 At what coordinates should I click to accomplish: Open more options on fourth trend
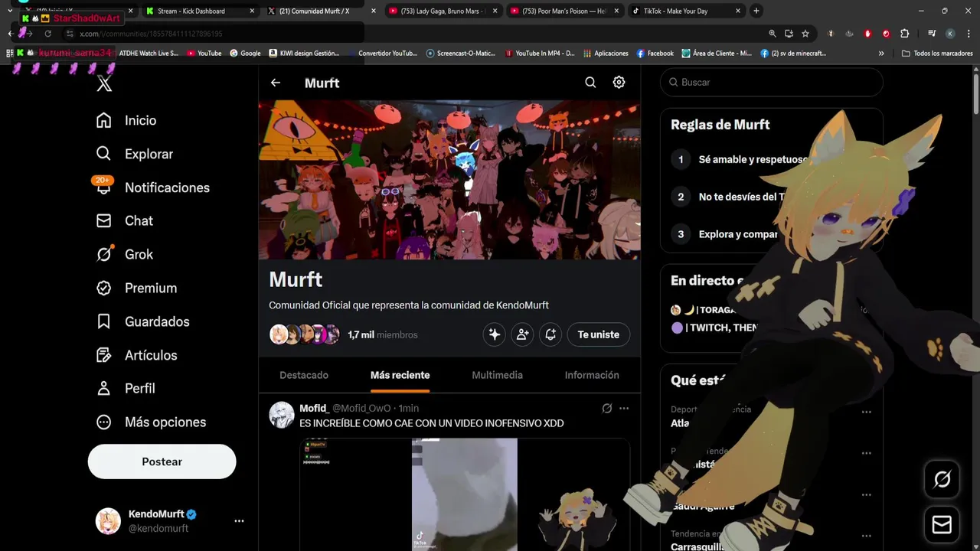866,536
